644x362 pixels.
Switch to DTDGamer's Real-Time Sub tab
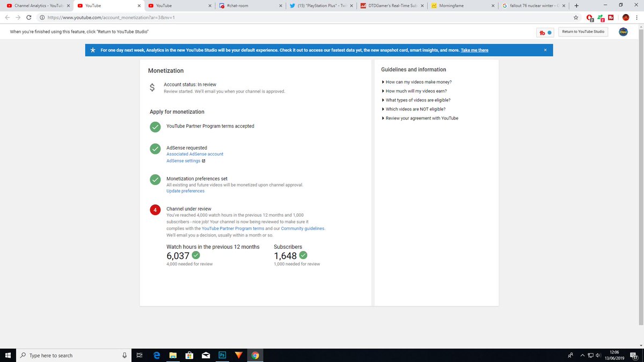392,5
